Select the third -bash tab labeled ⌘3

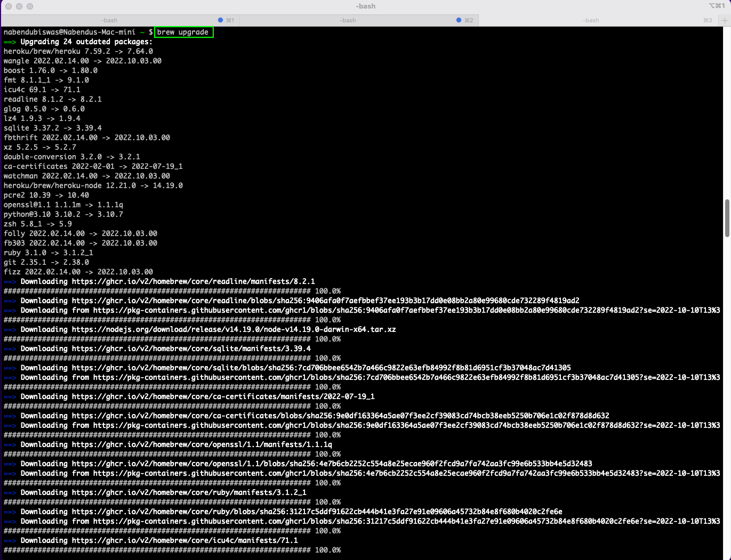pyautogui.click(x=591, y=20)
